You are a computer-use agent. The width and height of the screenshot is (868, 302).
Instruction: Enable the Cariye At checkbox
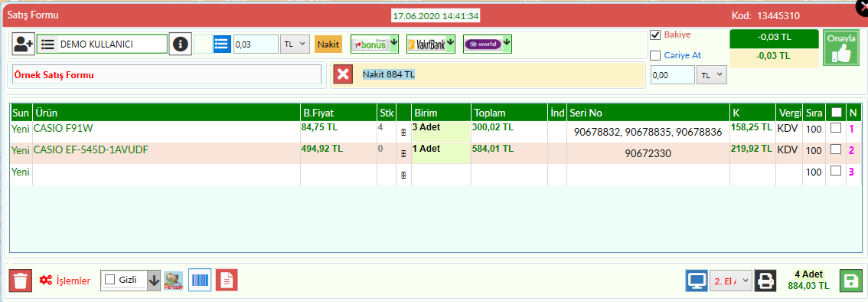[655, 55]
